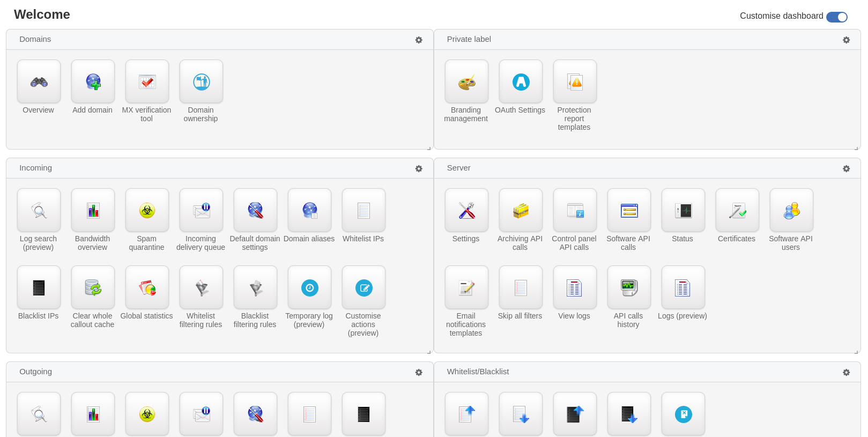Open Temporary log (preview)
The image size is (868, 437).
click(x=309, y=287)
